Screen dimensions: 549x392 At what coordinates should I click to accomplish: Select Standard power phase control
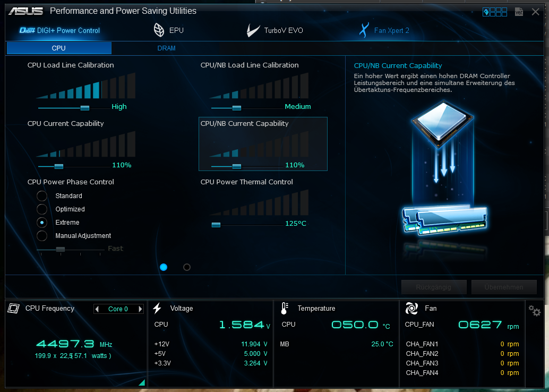(x=42, y=196)
